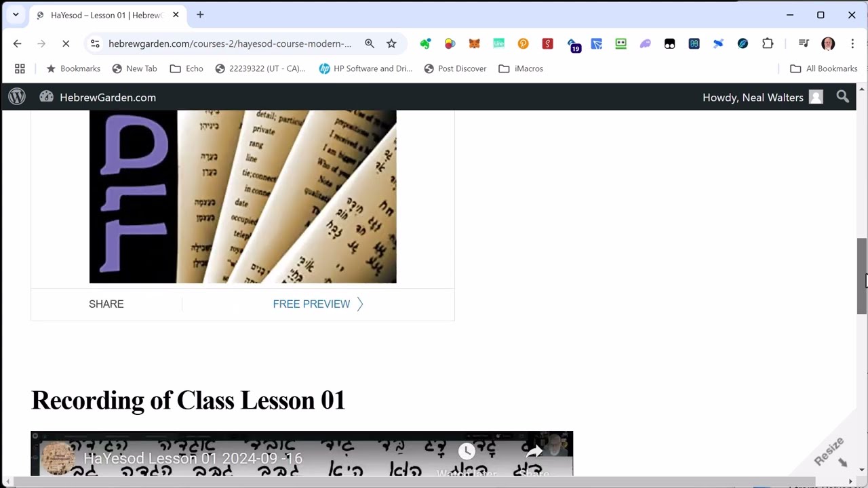Image resolution: width=868 pixels, height=488 pixels.
Task: Open the Post Discover bookmark
Action: click(455, 68)
